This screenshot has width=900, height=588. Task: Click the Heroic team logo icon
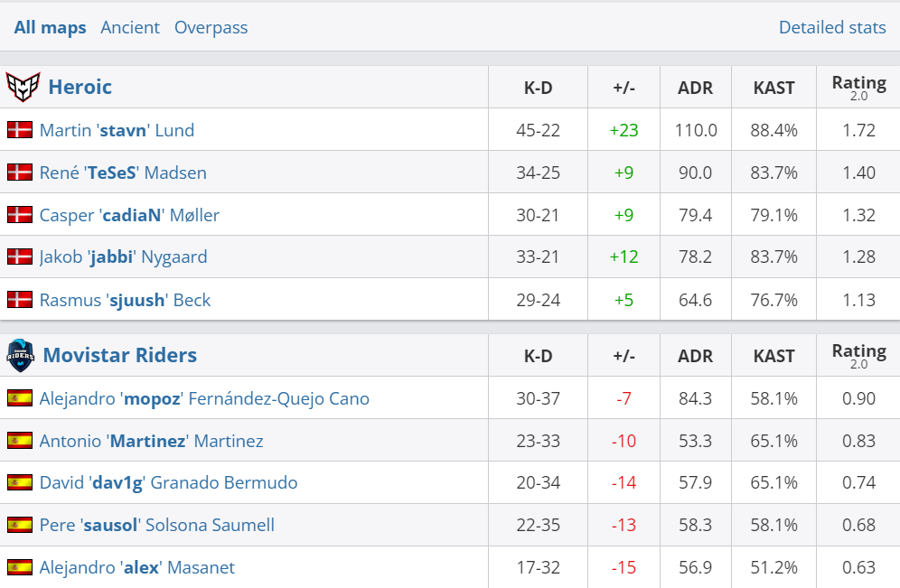tap(23, 87)
